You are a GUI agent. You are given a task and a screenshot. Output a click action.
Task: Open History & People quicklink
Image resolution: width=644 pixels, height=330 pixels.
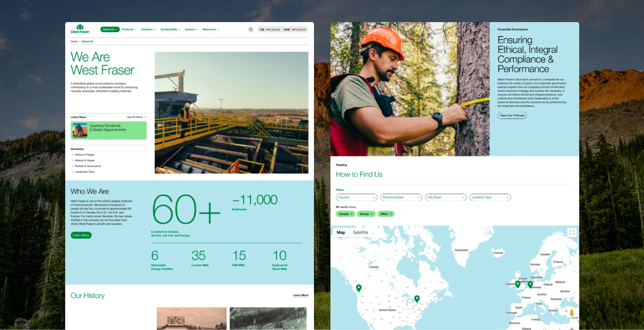coord(85,155)
